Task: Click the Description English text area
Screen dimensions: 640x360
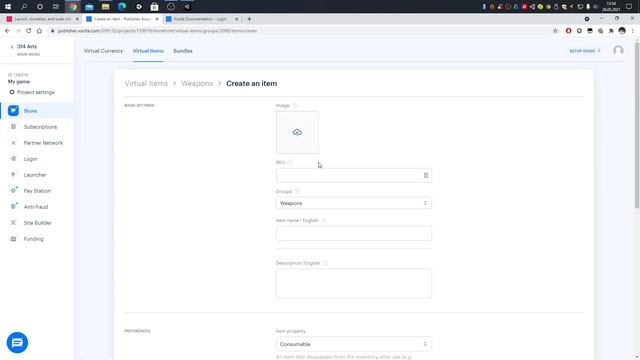Action: (353, 283)
